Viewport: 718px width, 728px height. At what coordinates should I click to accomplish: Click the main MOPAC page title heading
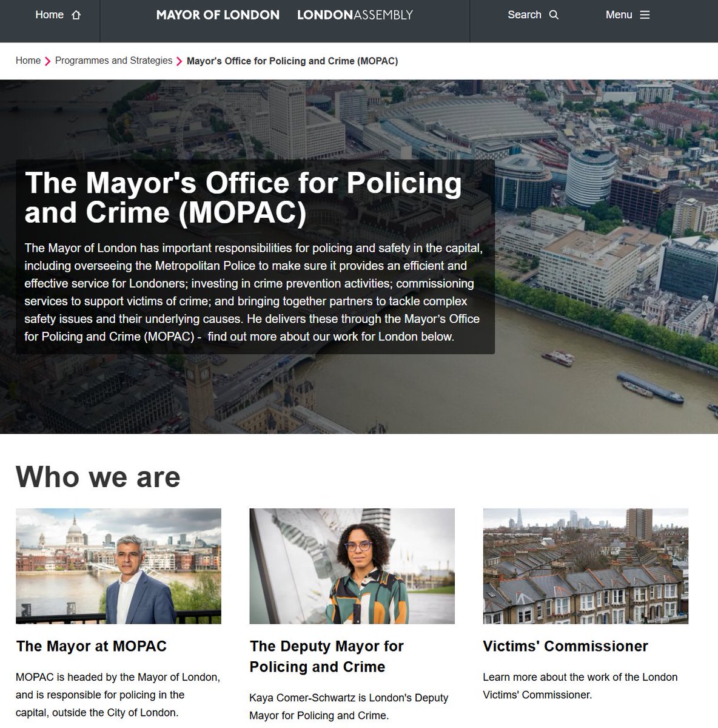click(x=243, y=198)
